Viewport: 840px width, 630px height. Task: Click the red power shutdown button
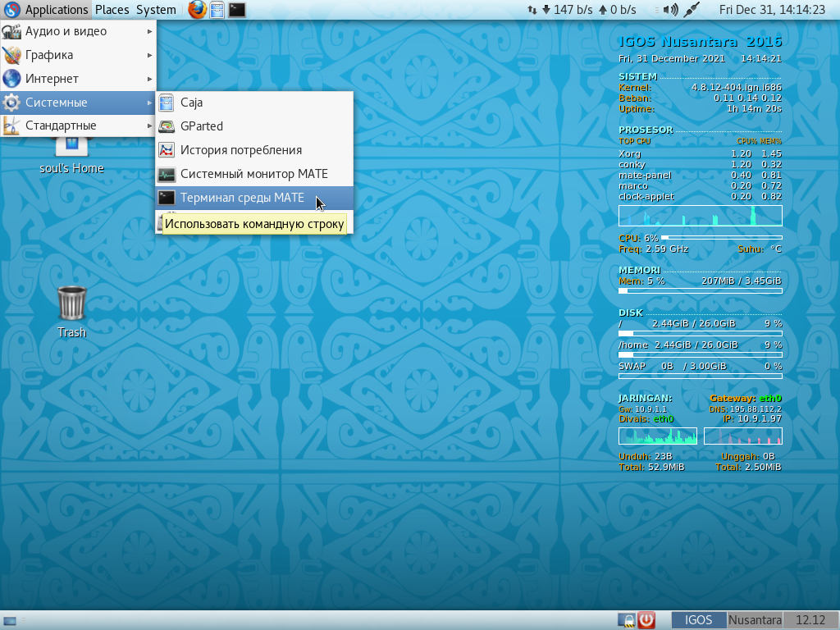pyautogui.click(x=646, y=620)
